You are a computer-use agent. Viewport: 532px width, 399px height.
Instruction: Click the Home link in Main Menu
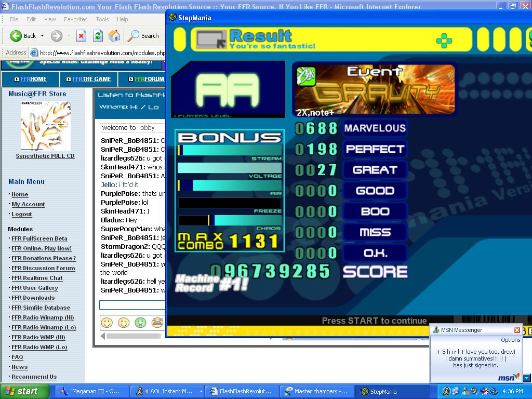[x=20, y=194]
